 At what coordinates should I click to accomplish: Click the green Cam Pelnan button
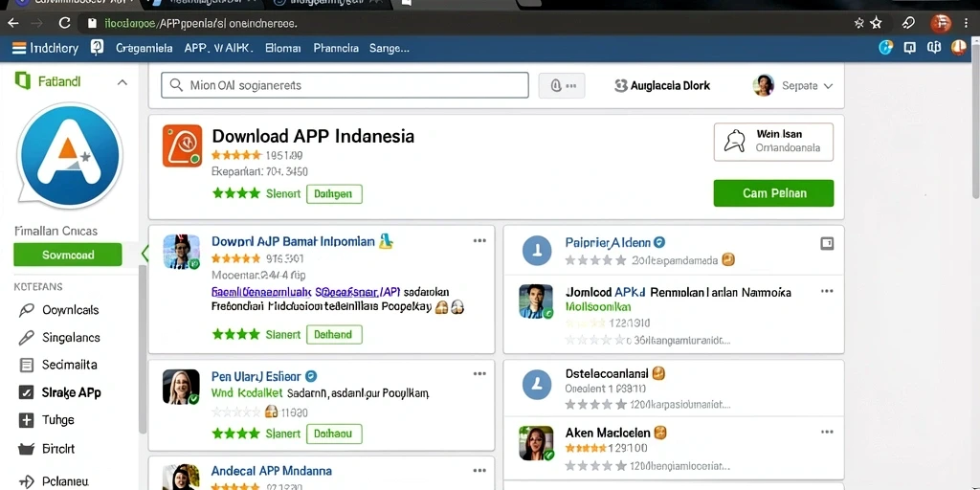(773, 193)
